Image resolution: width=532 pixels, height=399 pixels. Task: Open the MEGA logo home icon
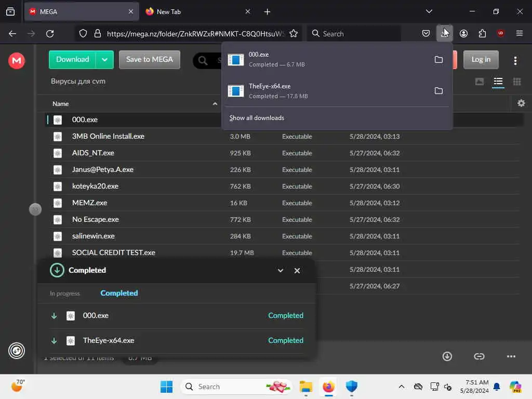tap(16, 61)
